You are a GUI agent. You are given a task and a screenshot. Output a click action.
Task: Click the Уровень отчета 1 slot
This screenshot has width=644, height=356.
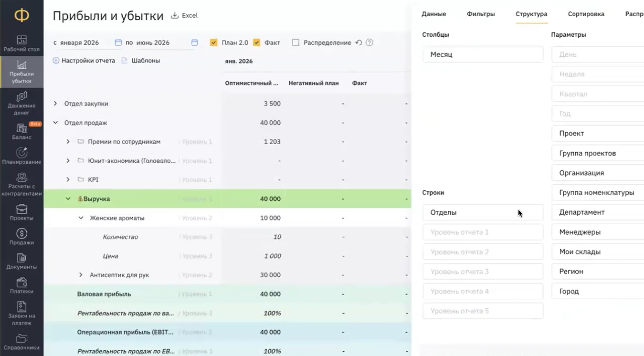[483, 232]
